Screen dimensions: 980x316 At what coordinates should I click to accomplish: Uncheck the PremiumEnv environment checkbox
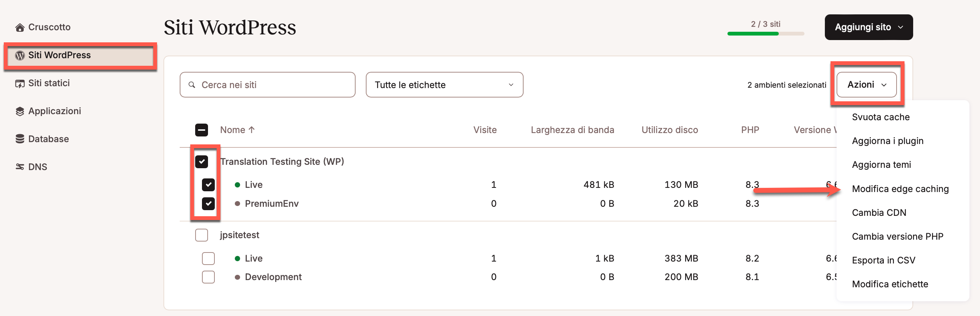(x=208, y=203)
